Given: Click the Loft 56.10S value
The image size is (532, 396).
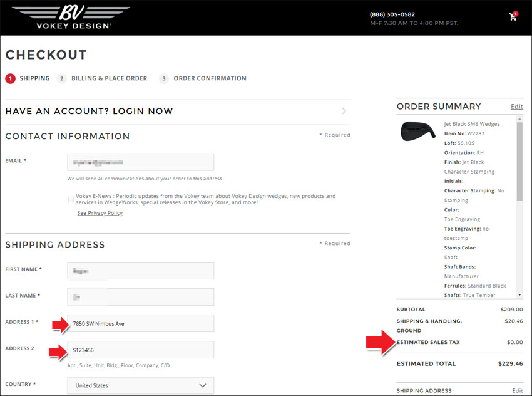Looking at the screenshot, I should (466, 143).
